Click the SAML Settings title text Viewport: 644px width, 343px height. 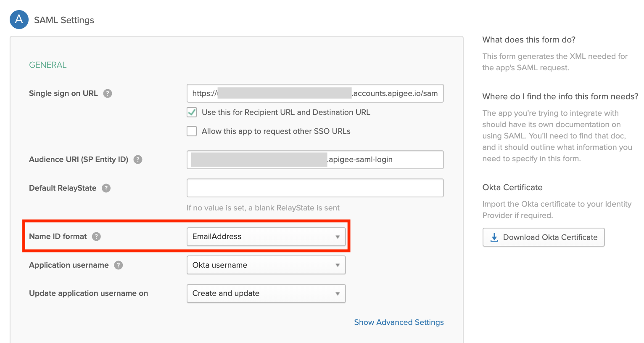(64, 20)
